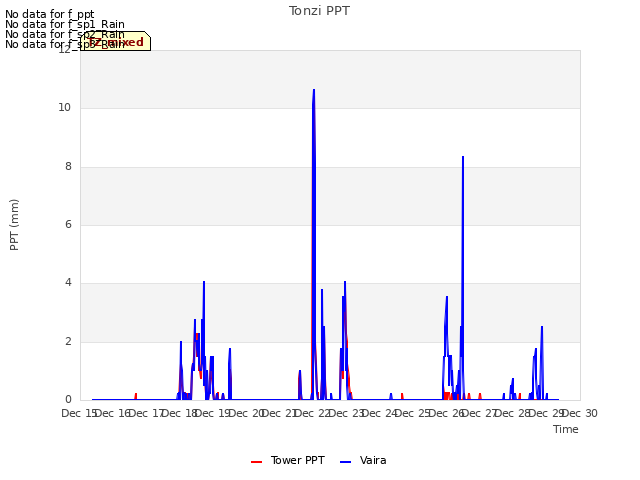
Task: Click the PPT (mm) y-axis label
Action: (x=14, y=225)
